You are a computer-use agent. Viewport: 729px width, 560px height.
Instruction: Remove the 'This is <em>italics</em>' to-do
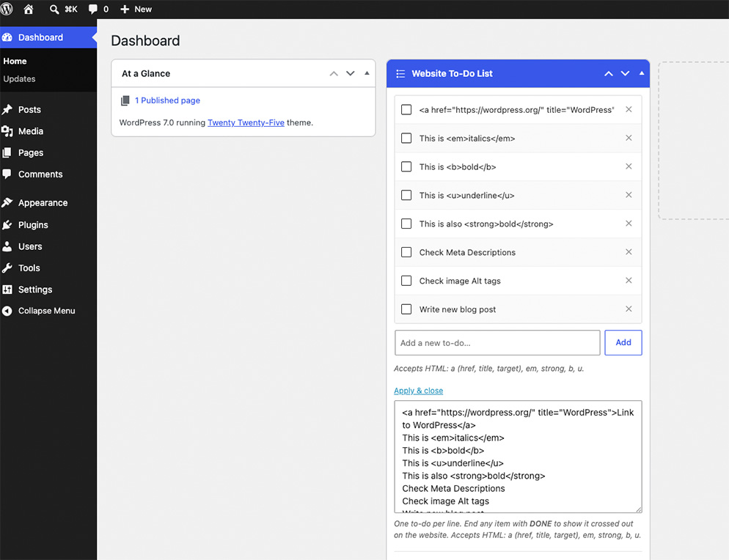pos(629,138)
